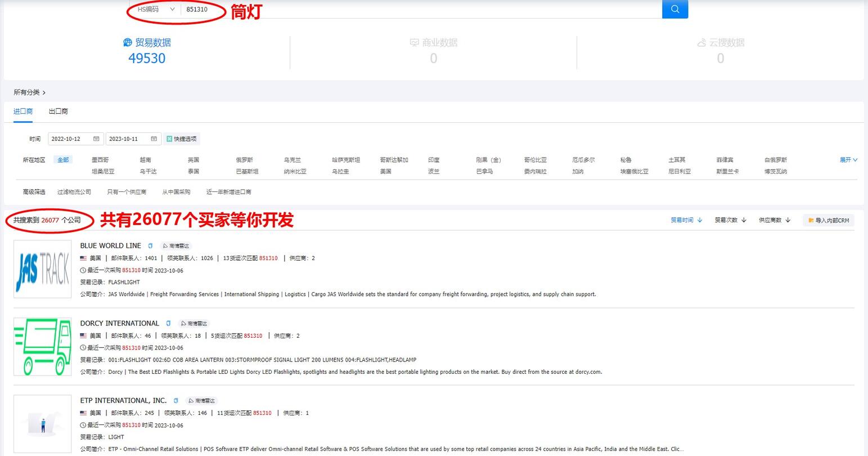Screen dimensions: 868x456
Task: Click 商情雷达 tag for BLUE WORLD LINE
Action: point(176,246)
